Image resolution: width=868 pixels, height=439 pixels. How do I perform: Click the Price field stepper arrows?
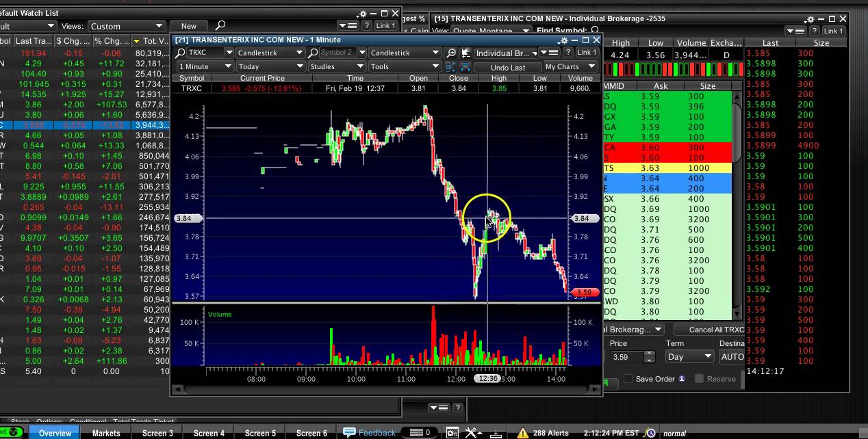649,356
